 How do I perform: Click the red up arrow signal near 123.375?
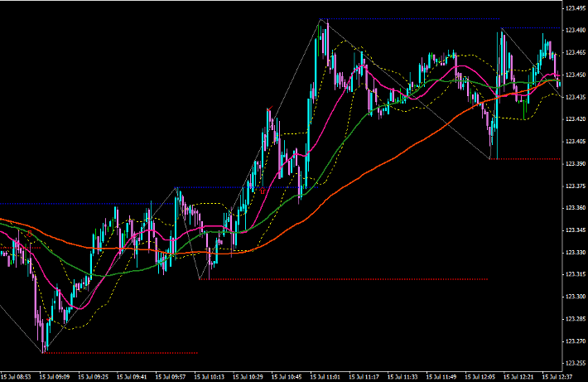pos(263,191)
